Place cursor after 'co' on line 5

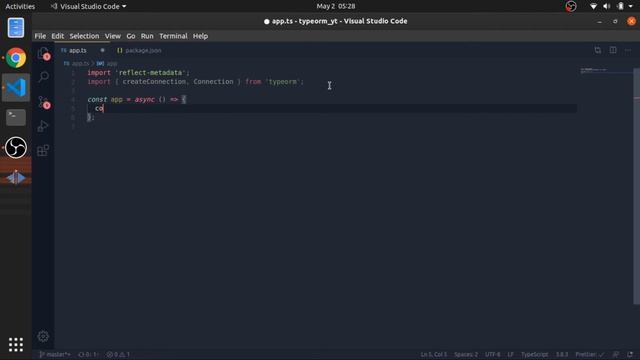click(x=104, y=109)
